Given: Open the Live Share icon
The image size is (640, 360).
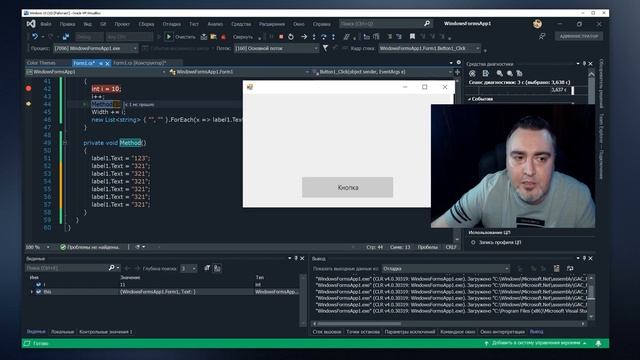Looking at the screenshot, I should point(542,36).
